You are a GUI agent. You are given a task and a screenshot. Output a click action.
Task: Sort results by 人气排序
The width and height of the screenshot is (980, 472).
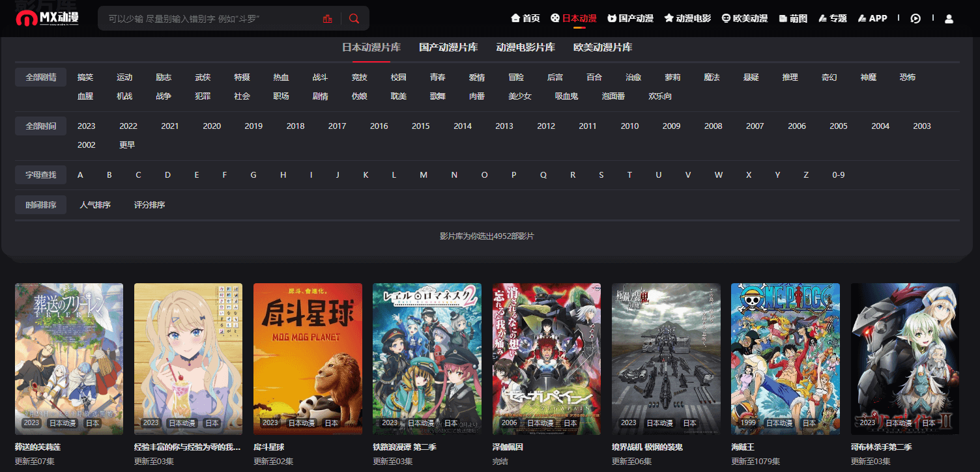click(x=95, y=204)
